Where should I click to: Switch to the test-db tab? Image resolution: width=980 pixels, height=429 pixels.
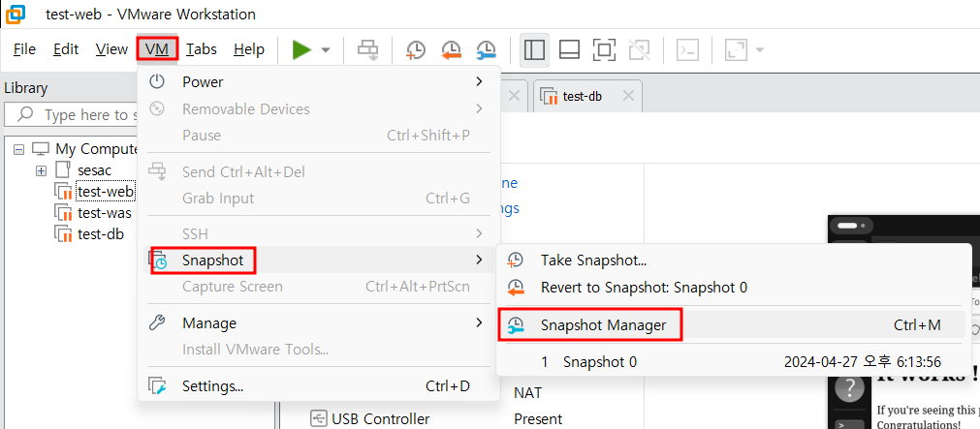[587, 96]
